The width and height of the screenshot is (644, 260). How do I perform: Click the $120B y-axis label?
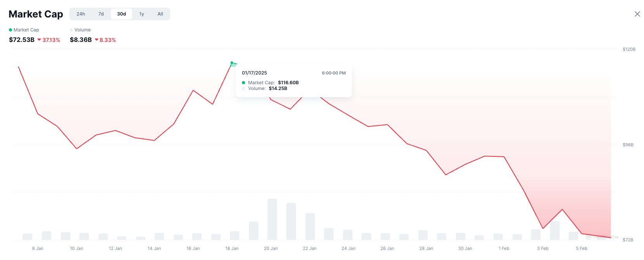(x=629, y=49)
